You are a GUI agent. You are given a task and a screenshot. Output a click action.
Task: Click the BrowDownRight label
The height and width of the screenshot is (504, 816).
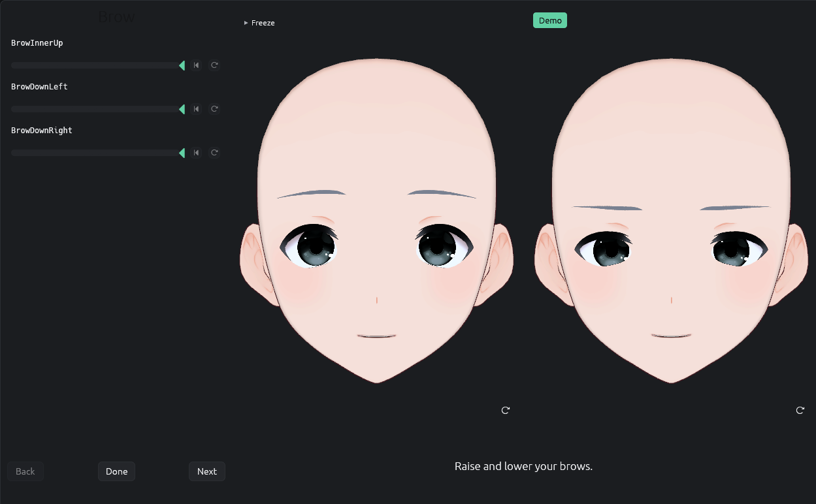point(42,131)
